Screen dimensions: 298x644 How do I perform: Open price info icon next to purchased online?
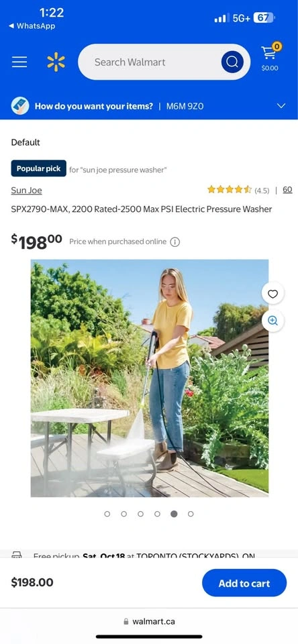click(175, 242)
